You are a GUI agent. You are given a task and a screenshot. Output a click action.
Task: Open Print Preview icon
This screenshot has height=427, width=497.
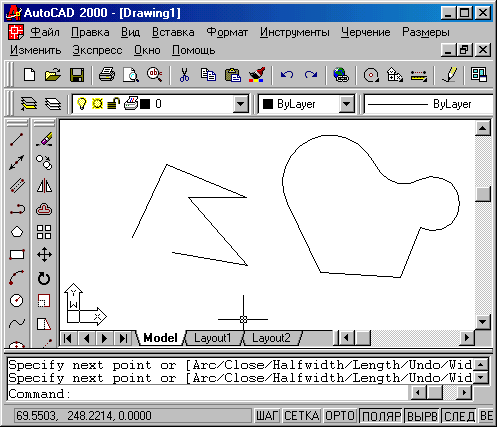pyautogui.click(x=131, y=75)
